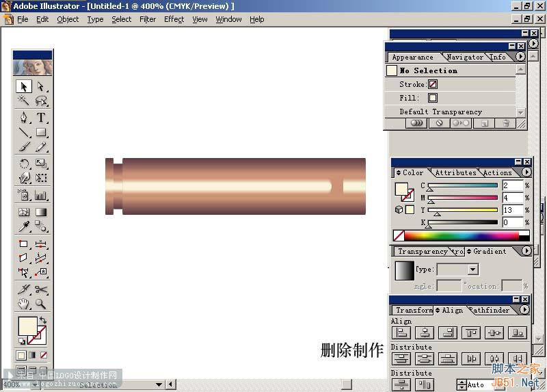Select the Slice tool (knife icon)
547x392 pixels.
[24, 289]
